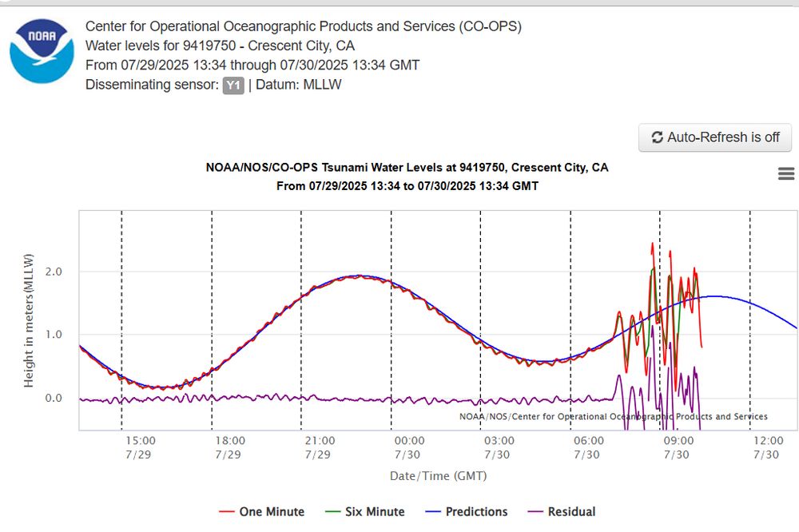The width and height of the screenshot is (799, 532).
Task: Click the '06:00 7/30' x-axis label
Action: click(589, 447)
